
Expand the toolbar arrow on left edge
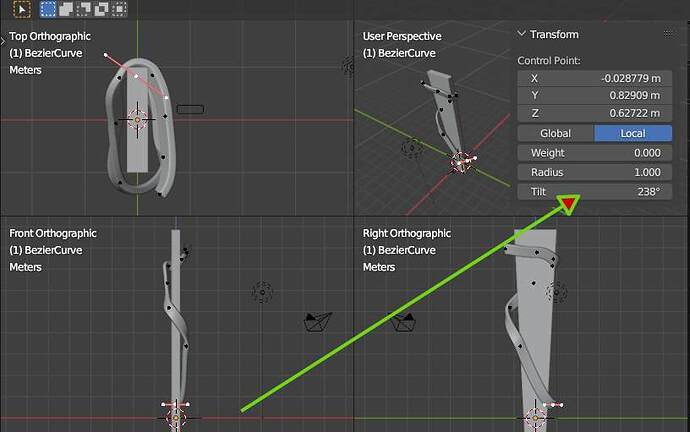tap(3, 41)
